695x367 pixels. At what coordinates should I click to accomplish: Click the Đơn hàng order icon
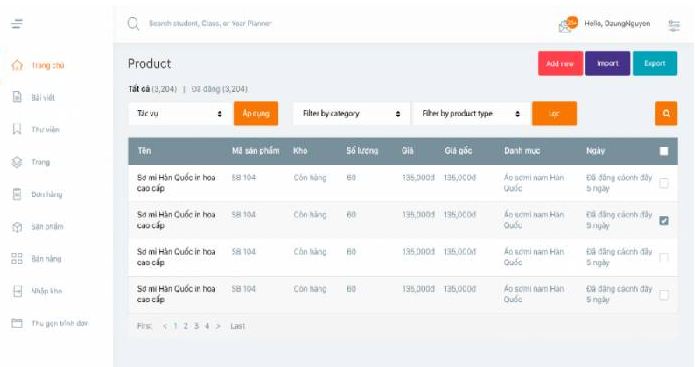[17, 194]
